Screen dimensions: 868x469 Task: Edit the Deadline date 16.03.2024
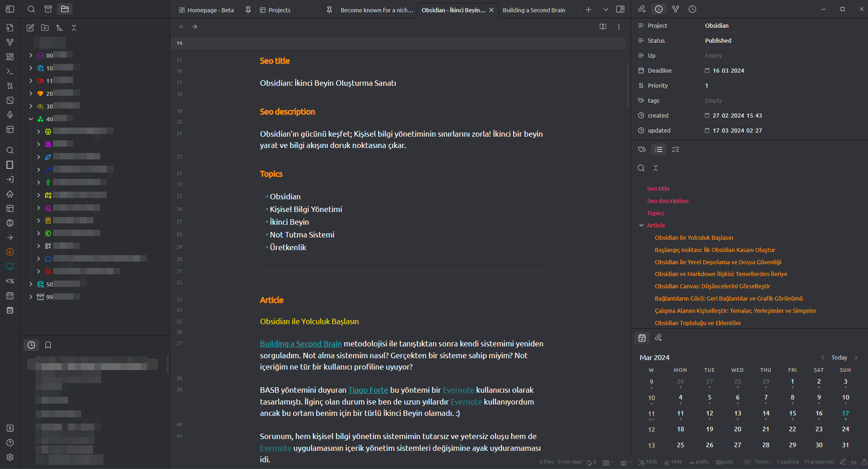coord(728,70)
